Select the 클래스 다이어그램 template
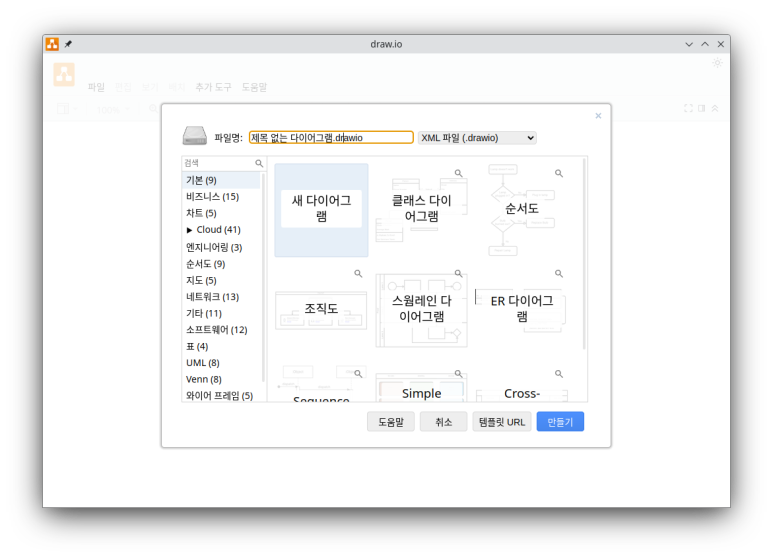This screenshot has width=773, height=558. [x=422, y=209]
